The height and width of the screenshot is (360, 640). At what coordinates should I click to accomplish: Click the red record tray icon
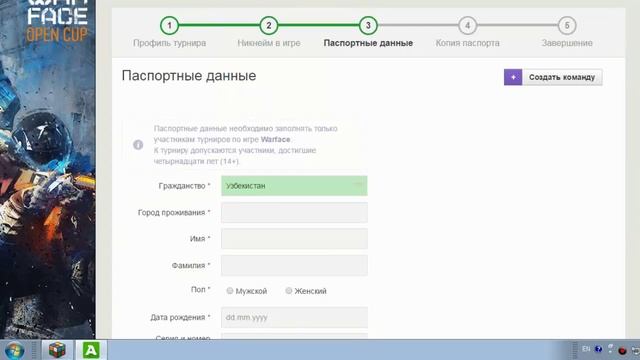[622, 351]
